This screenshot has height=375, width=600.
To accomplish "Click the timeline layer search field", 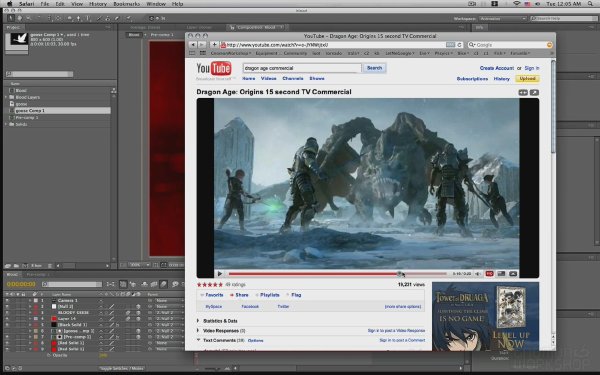I will [x=72, y=284].
